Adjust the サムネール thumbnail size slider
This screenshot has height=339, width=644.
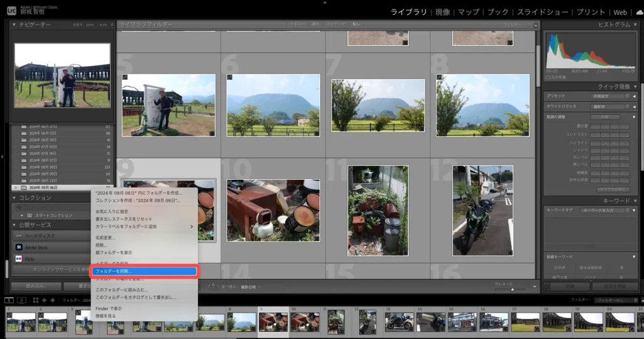coord(512,289)
